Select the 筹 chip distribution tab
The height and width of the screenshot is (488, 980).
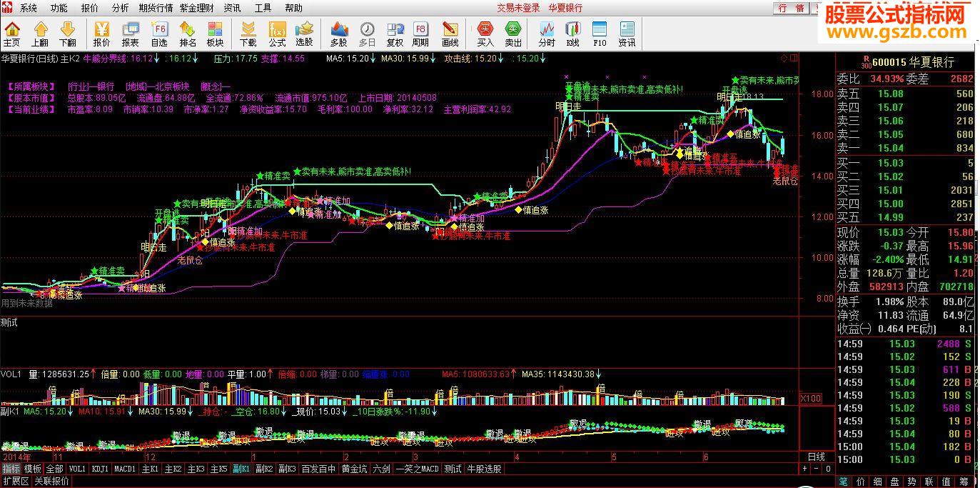pyautogui.click(x=964, y=482)
